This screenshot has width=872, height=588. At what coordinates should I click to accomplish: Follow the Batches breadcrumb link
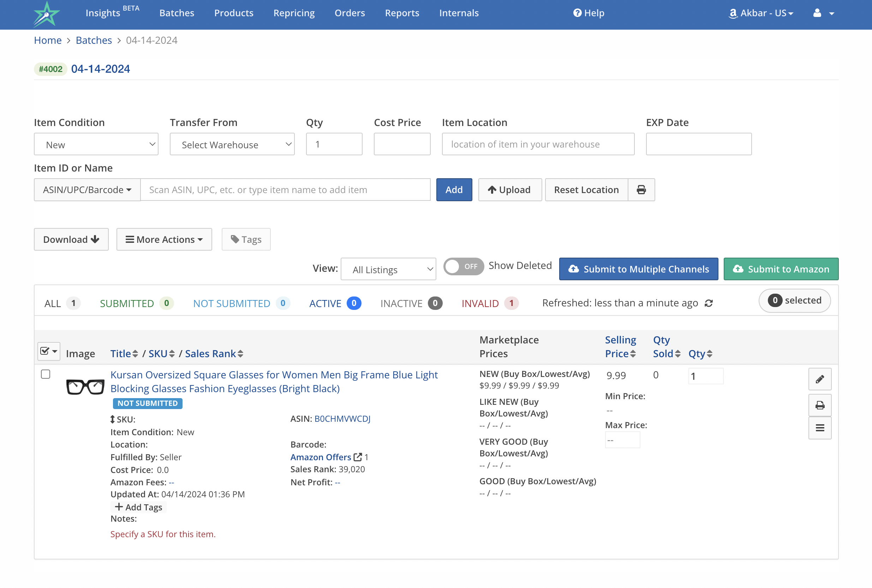[94, 40]
